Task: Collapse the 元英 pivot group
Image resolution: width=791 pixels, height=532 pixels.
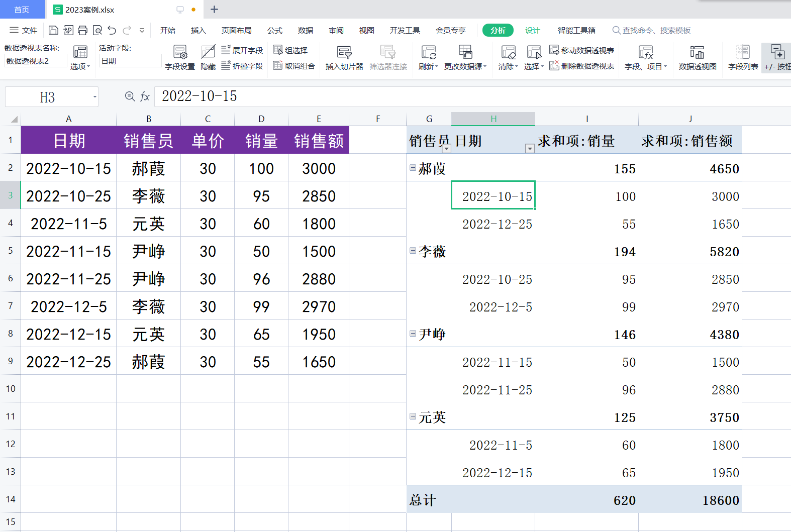Action: (413, 416)
